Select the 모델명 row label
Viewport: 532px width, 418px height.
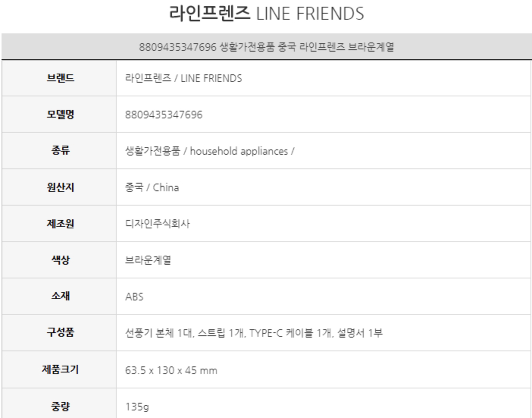pyautogui.click(x=60, y=115)
